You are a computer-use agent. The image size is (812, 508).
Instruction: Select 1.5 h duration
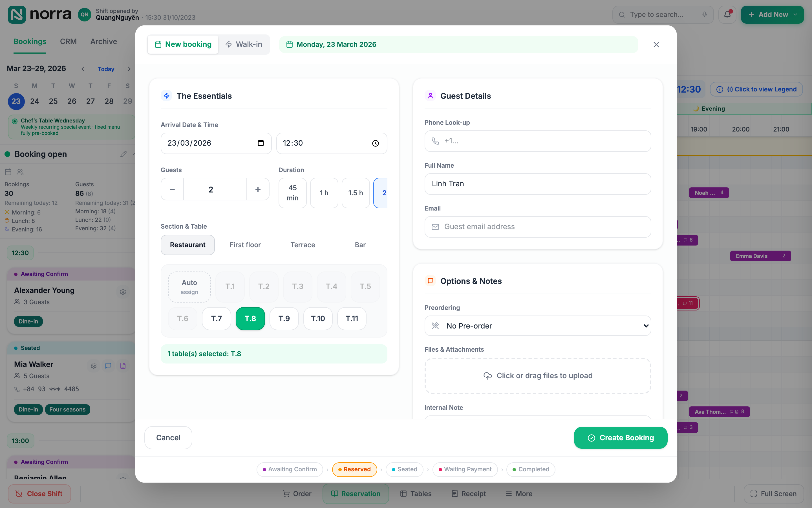pos(355,193)
